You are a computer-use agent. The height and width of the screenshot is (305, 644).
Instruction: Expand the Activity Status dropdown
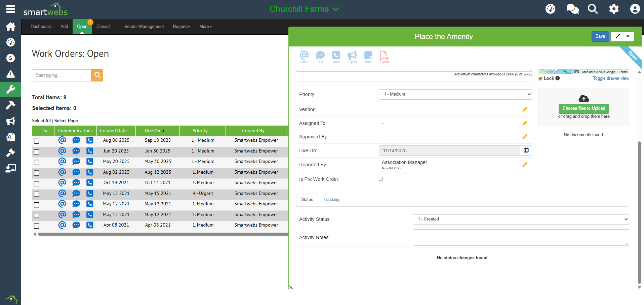pos(520,219)
